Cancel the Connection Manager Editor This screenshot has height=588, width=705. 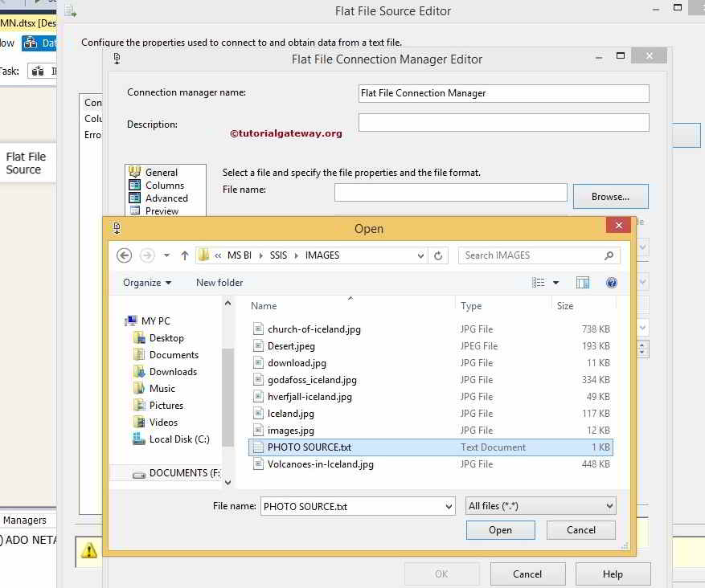click(x=527, y=574)
